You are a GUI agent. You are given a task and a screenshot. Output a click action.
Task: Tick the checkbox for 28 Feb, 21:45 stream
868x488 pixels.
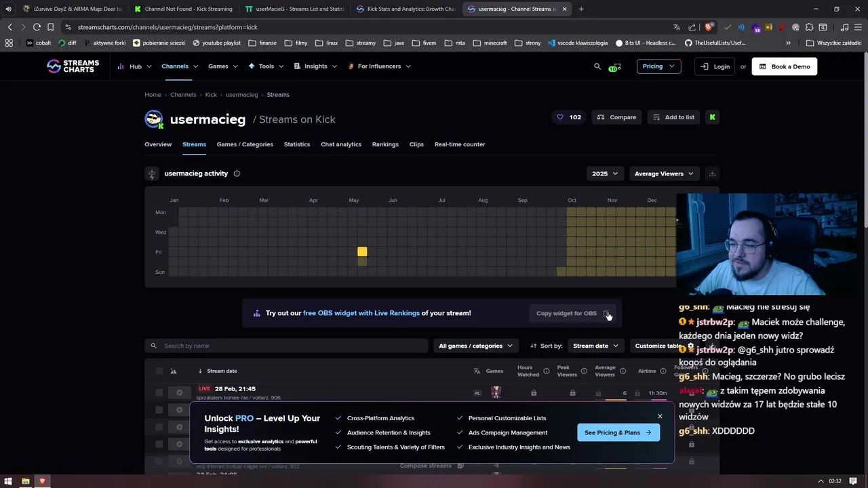159,392
